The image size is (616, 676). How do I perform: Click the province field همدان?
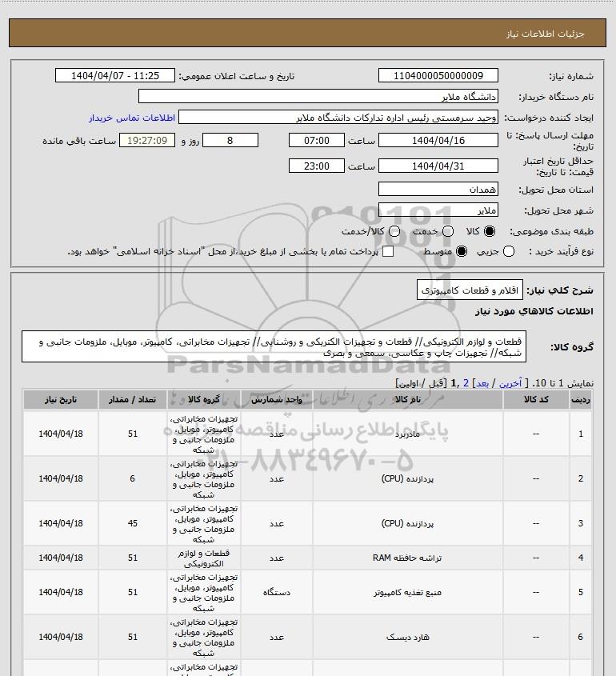click(438, 189)
